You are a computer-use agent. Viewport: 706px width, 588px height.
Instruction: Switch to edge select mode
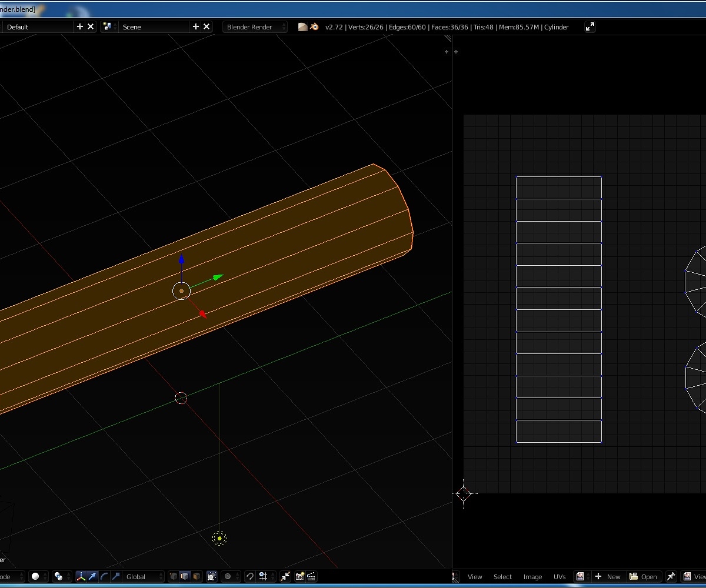(x=185, y=576)
